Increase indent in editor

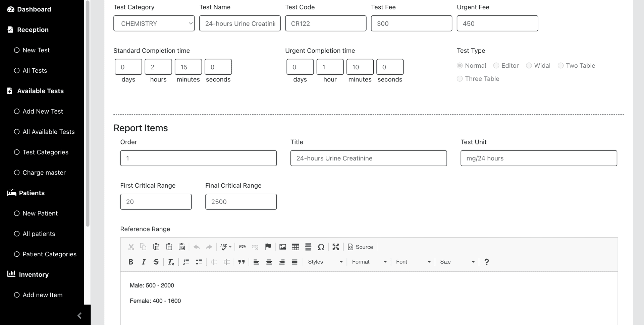coord(226,262)
